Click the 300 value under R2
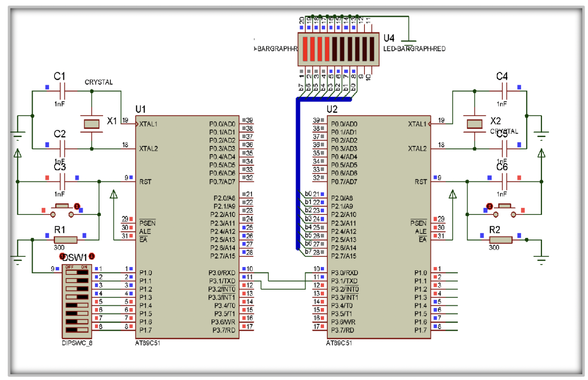 494,247
